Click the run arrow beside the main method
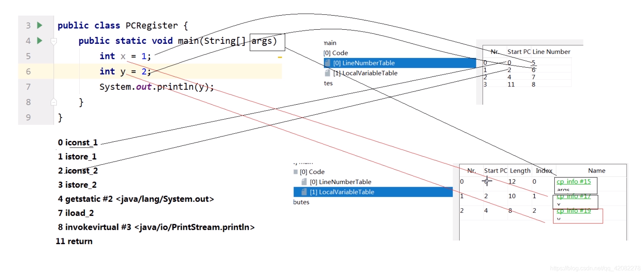 coord(40,40)
